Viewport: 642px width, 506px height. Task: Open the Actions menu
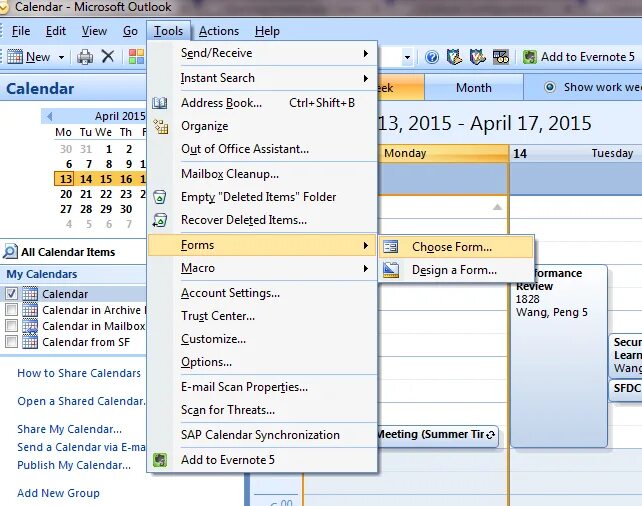point(219,31)
